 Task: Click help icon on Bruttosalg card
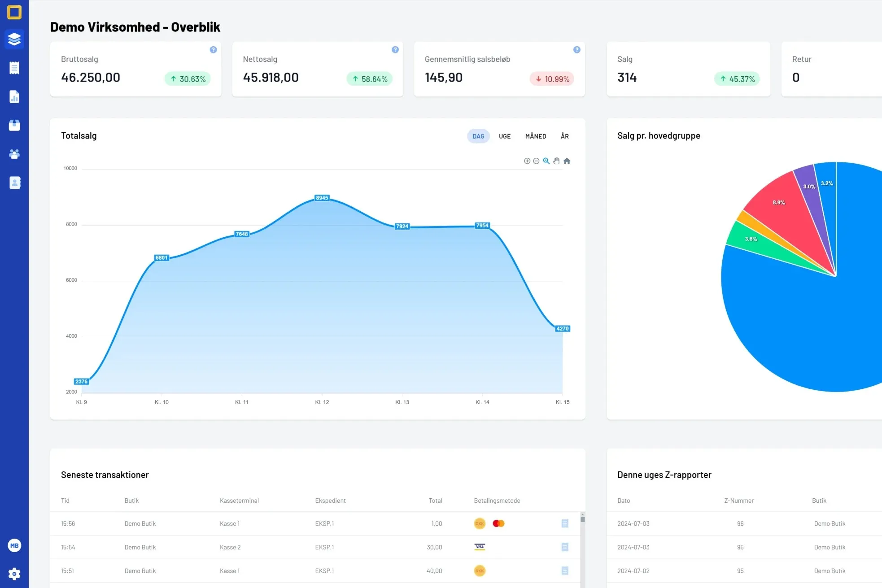[213, 50]
